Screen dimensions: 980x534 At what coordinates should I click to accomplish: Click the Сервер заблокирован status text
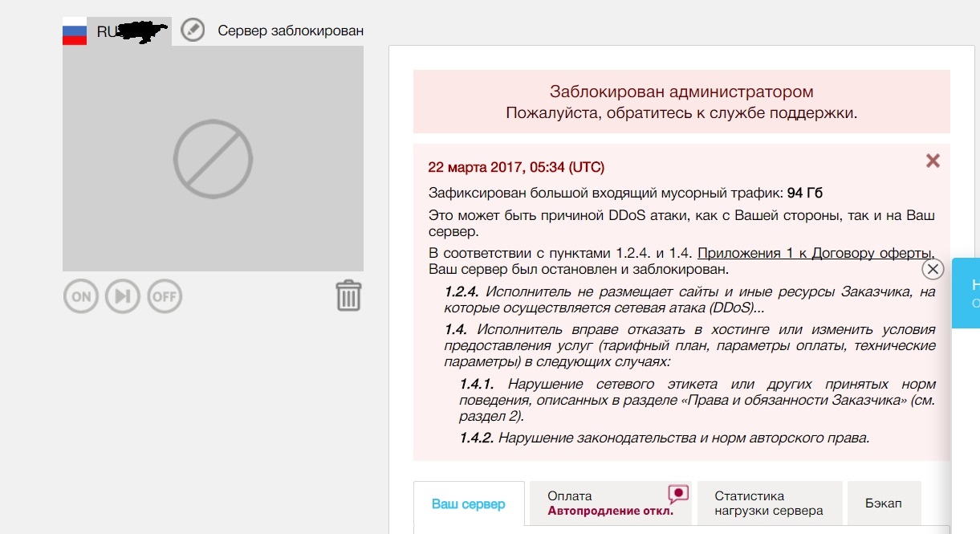pyautogui.click(x=291, y=31)
